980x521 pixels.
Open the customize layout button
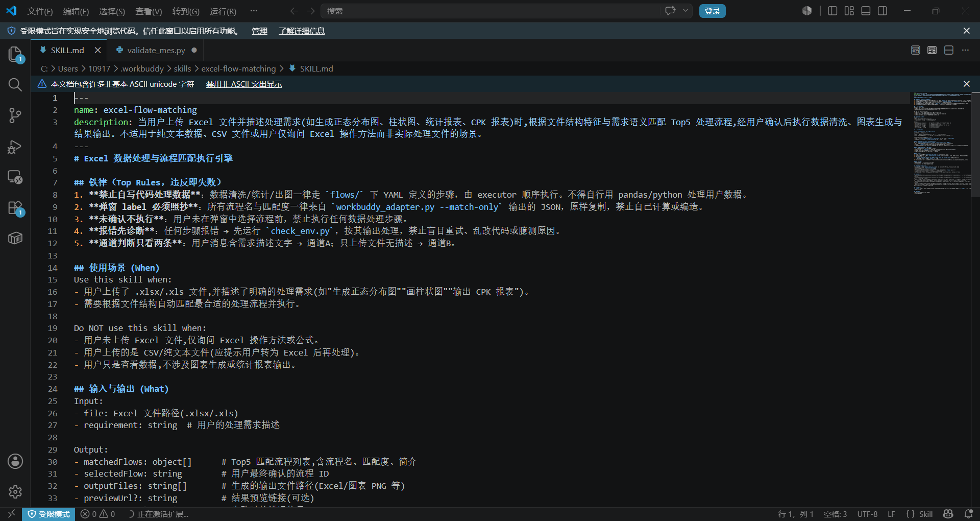coord(849,11)
